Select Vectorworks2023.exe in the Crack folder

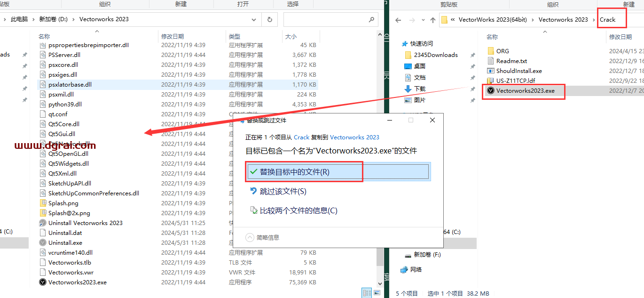[x=525, y=91]
